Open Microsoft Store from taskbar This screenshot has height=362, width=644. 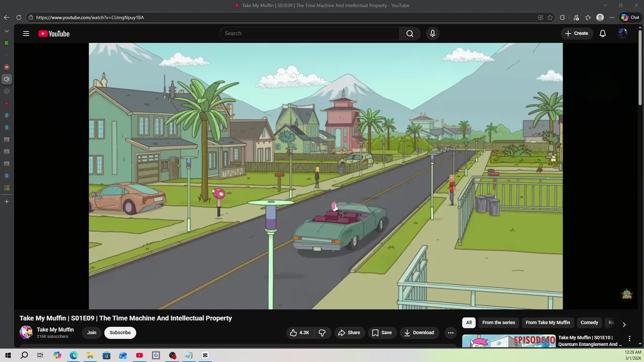[107, 355]
